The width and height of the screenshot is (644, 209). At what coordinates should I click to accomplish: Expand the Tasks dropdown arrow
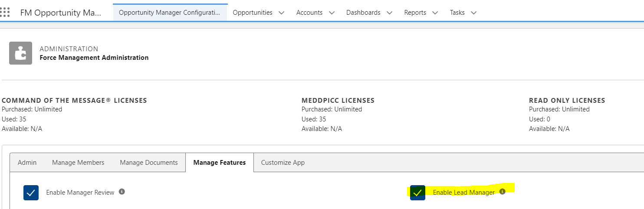click(473, 13)
